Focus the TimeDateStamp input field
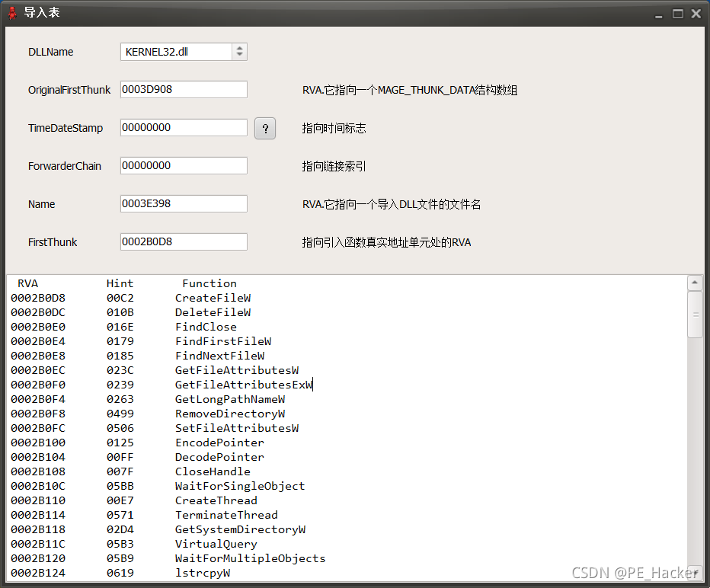 coord(184,128)
